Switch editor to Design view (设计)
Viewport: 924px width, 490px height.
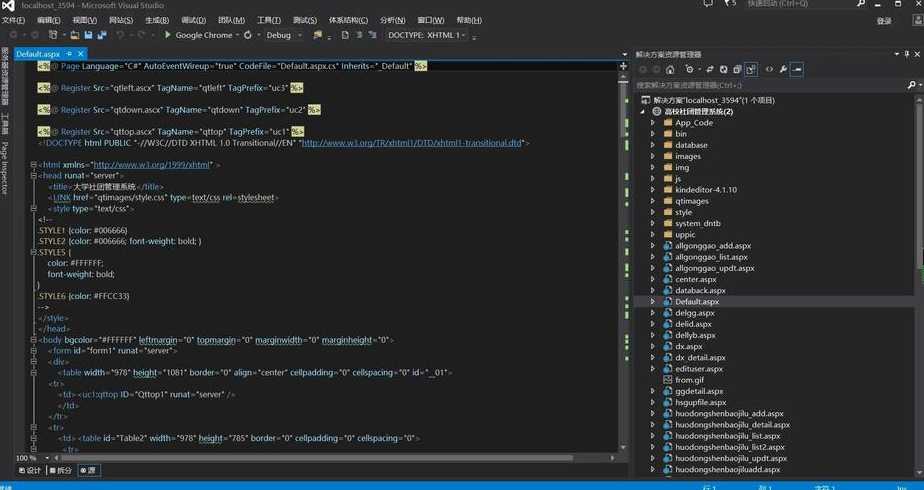tap(29, 470)
